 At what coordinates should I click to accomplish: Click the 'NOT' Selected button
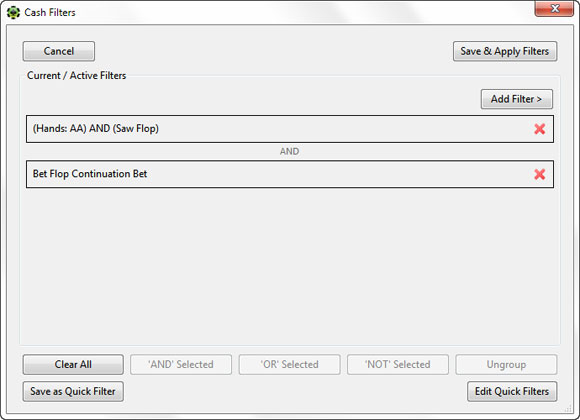(x=398, y=364)
